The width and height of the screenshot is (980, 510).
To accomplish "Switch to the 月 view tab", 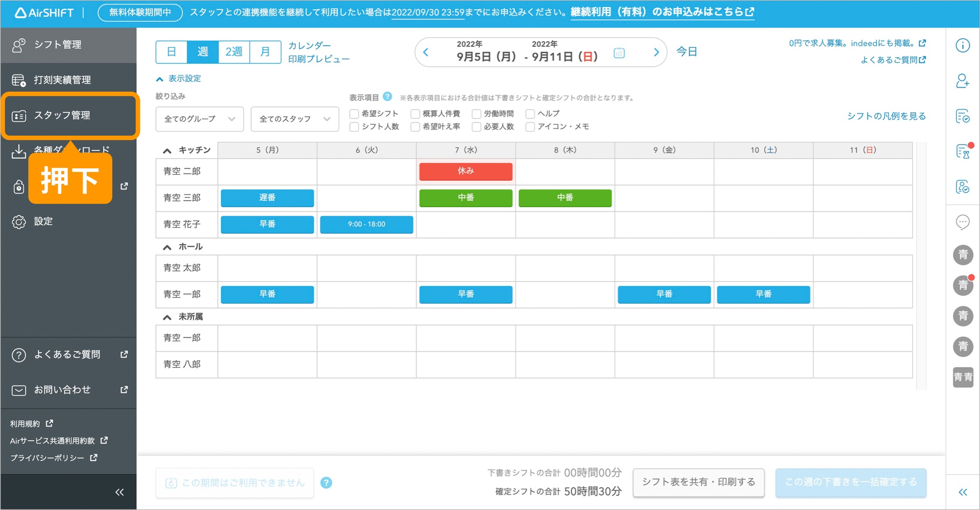I will click(x=265, y=52).
